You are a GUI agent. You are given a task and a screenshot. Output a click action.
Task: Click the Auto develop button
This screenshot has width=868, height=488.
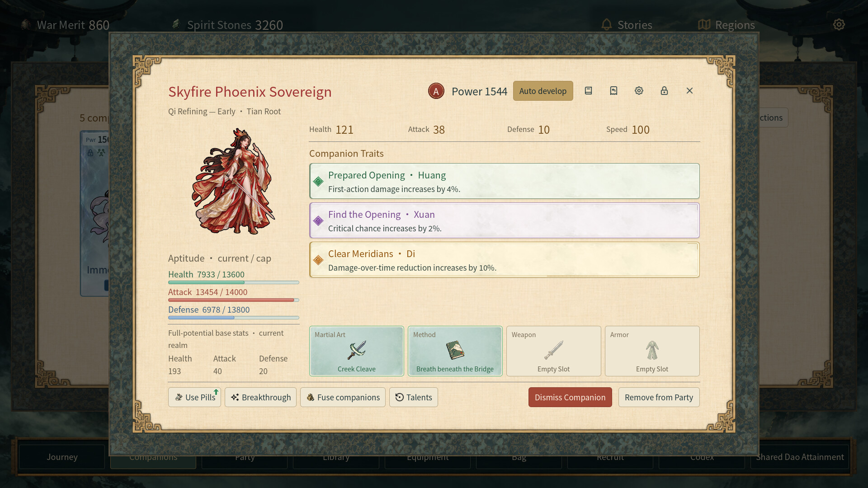[543, 91]
